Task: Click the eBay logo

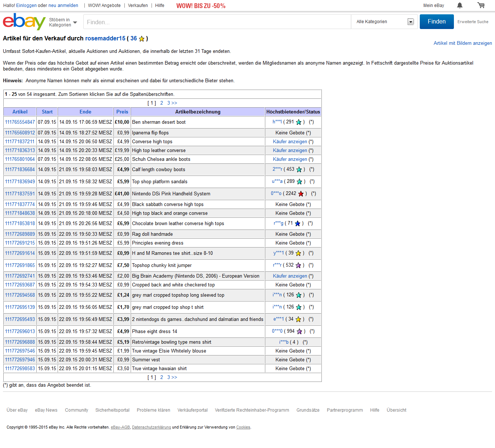Action: [24, 22]
